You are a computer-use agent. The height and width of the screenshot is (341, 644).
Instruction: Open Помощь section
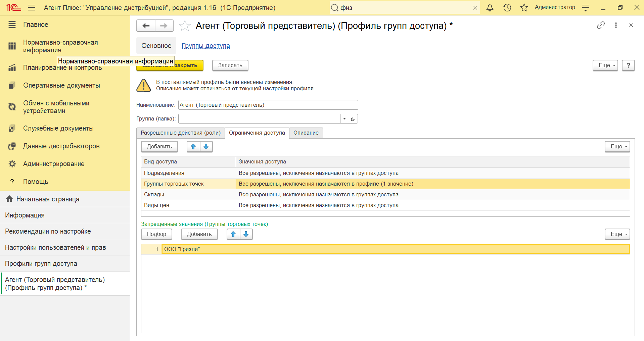click(36, 182)
